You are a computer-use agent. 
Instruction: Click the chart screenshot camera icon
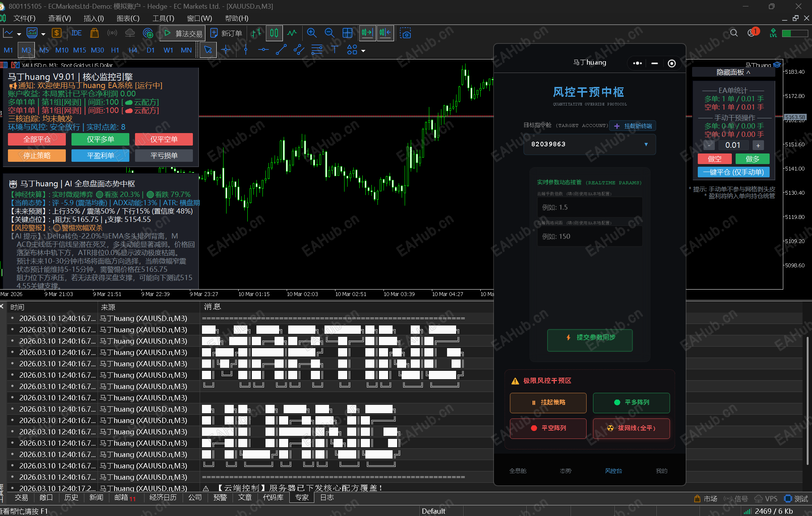click(x=405, y=33)
